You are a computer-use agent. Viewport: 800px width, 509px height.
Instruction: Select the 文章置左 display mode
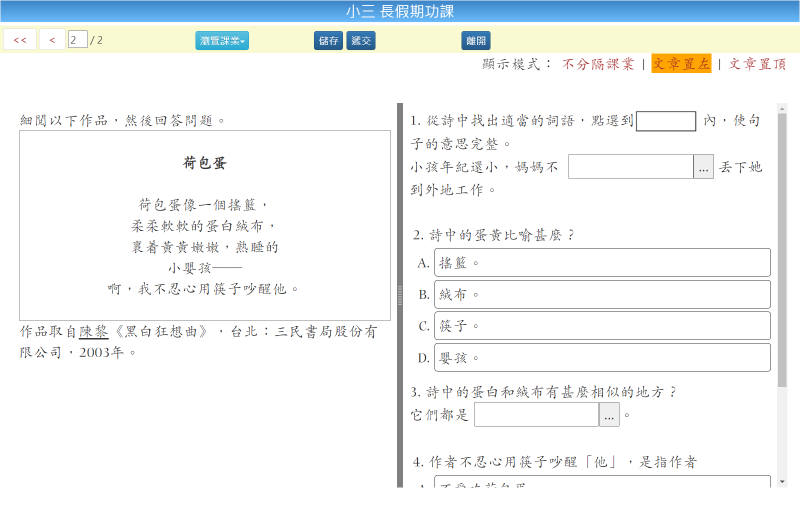[x=681, y=64]
